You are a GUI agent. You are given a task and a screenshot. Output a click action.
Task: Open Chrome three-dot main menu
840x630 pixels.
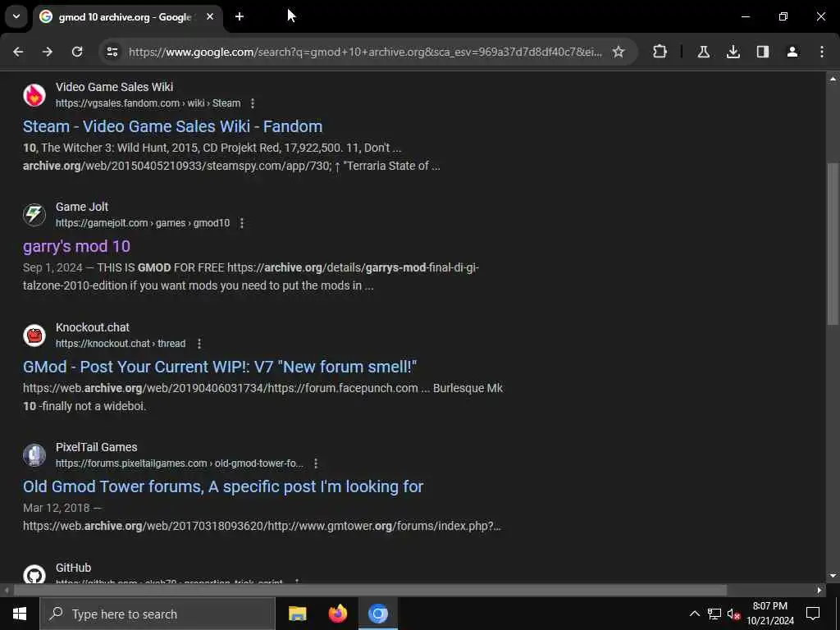[822, 52]
